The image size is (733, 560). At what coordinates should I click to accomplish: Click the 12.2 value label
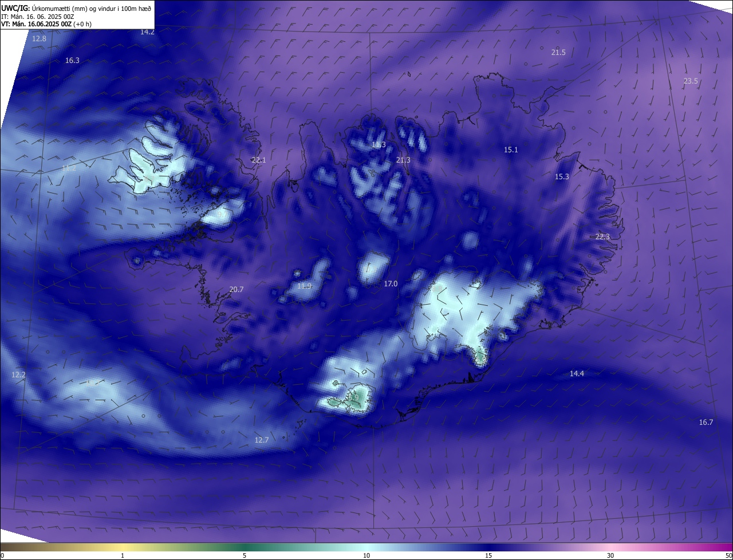tap(18, 374)
